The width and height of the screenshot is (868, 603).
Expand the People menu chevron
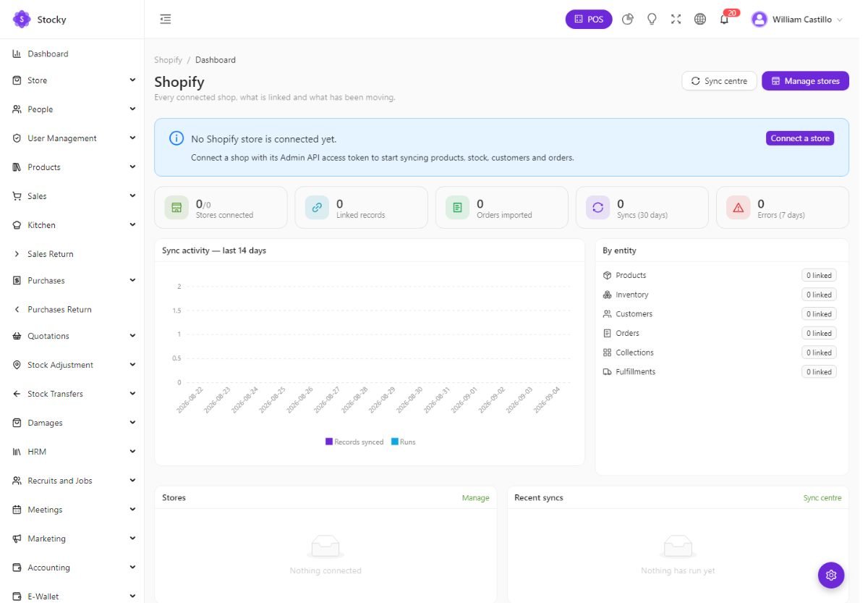click(132, 109)
